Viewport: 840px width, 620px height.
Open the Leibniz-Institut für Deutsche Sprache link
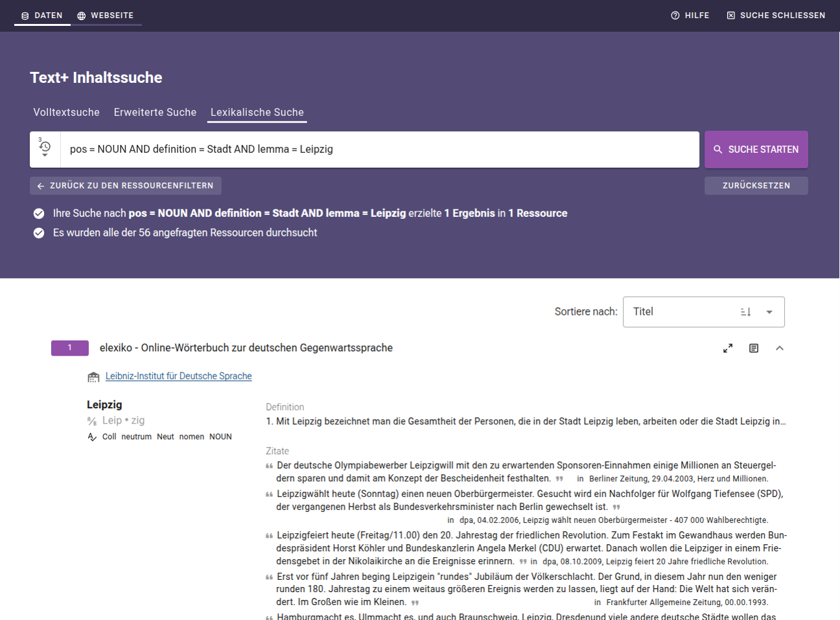coord(179,376)
